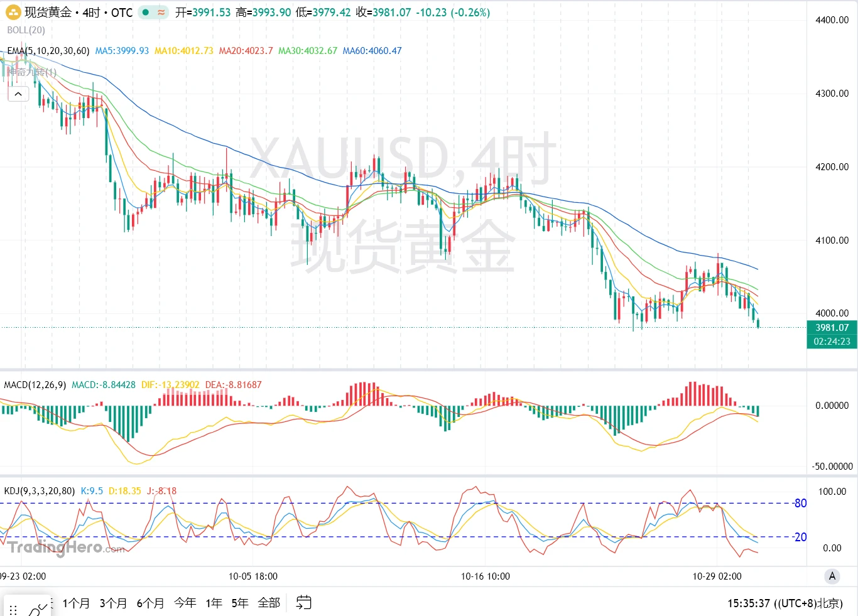The image size is (858, 616).
Task: Click the EMA(5,10,20,30,60) indicator label
Action: [x=48, y=51]
